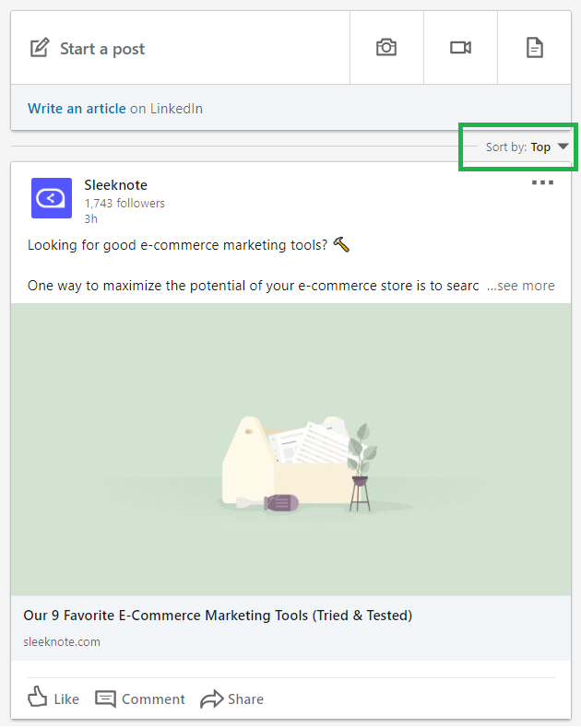Image resolution: width=581 pixels, height=728 pixels.
Task: Click the Start a post pencil icon
Action: click(x=39, y=48)
